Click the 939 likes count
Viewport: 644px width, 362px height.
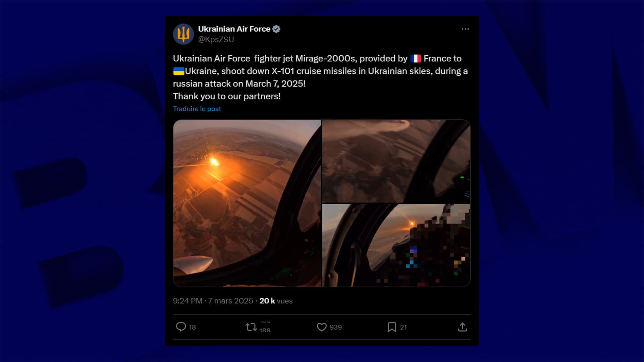(x=335, y=327)
